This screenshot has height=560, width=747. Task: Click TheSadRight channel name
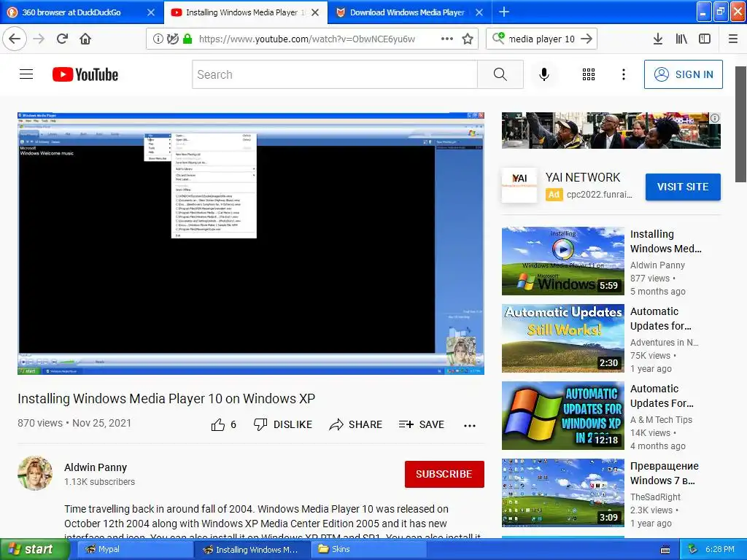coord(656,497)
